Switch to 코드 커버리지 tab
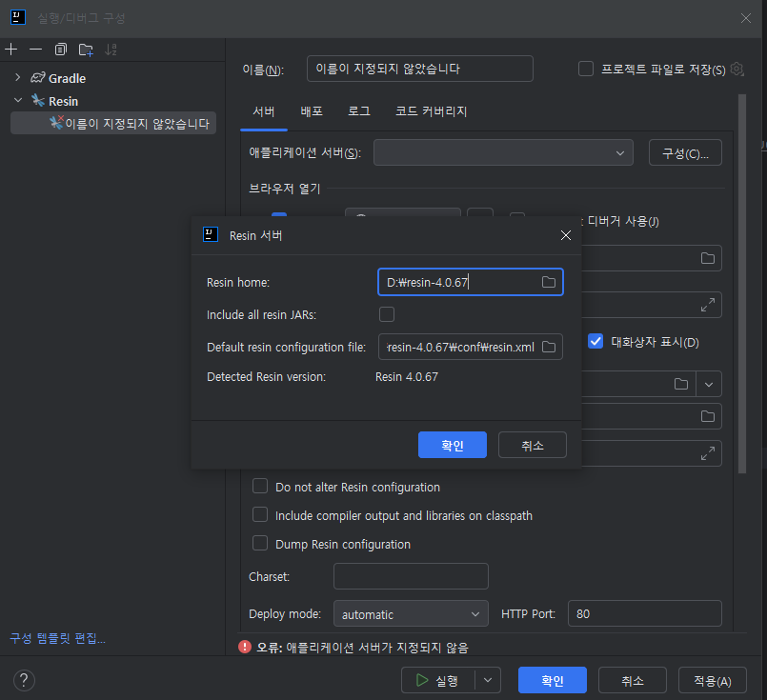767x700 pixels. tap(431, 111)
